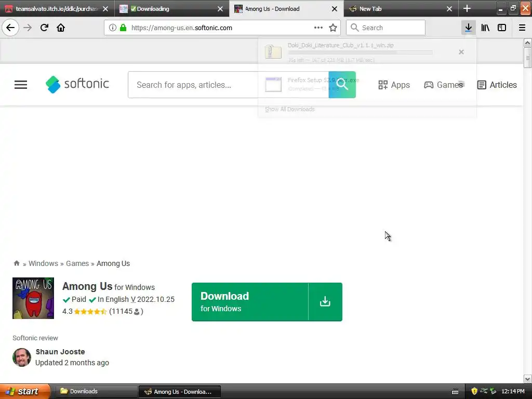Image resolution: width=532 pixels, height=399 pixels.
Task: Cancel the Doki Doki zip download
Action: pos(461,52)
